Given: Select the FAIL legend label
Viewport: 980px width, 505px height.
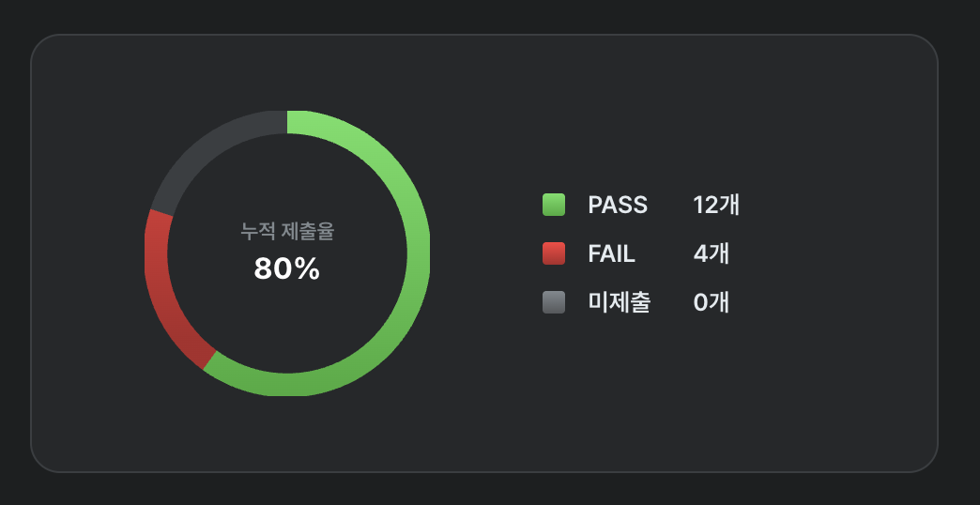Looking at the screenshot, I should (x=611, y=253).
